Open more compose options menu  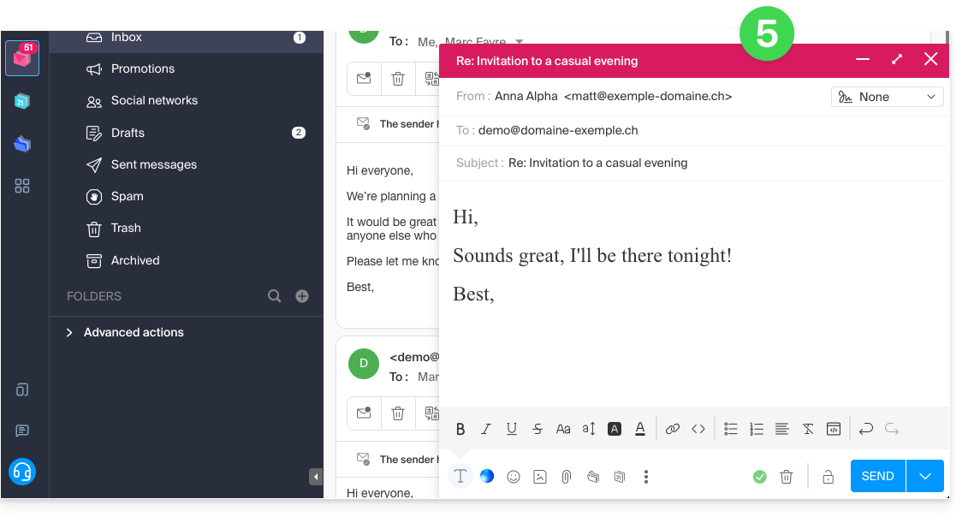pos(645,477)
